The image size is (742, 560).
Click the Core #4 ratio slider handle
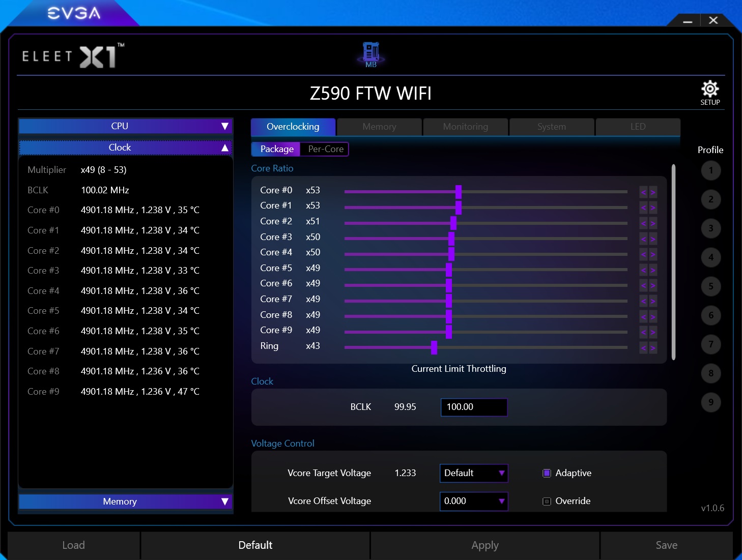451,254
